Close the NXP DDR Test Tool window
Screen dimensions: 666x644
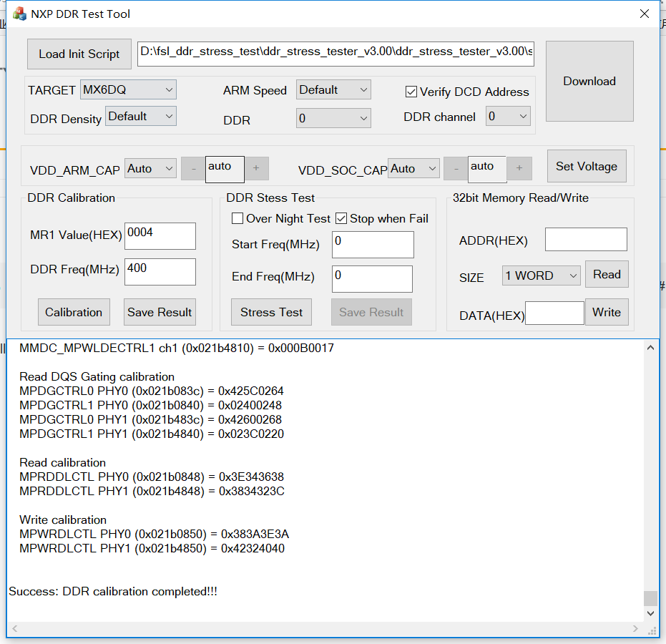click(x=645, y=14)
